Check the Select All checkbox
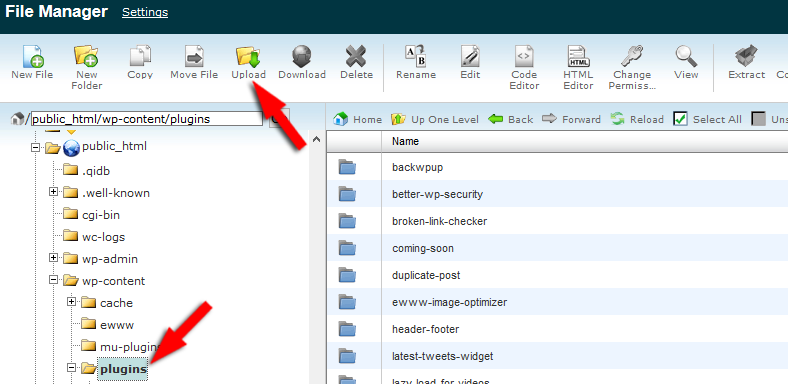This screenshot has height=384, width=788. [x=680, y=119]
